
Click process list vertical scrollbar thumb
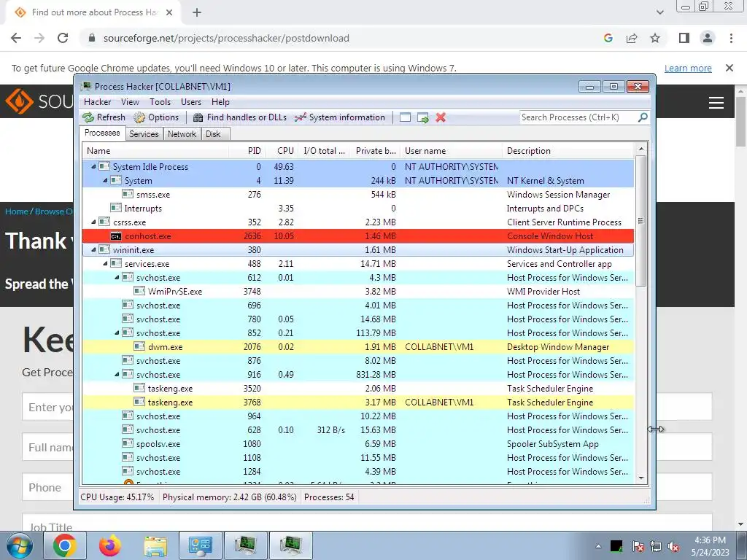coord(640,220)
